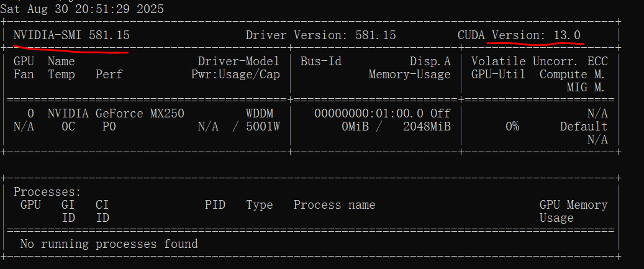Click the "0%" GPU utilization value
The width and height of the screenshot is (644, 269).
coord(512,127)
